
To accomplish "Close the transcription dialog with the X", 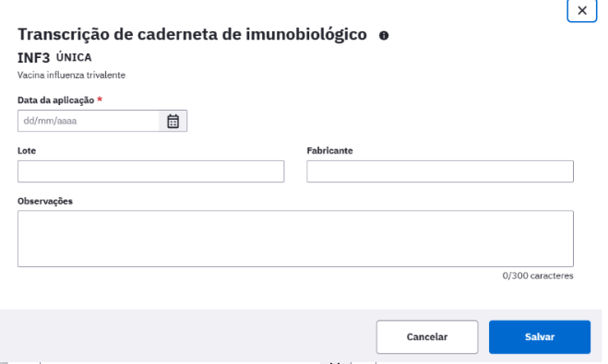I will (581, 10).
